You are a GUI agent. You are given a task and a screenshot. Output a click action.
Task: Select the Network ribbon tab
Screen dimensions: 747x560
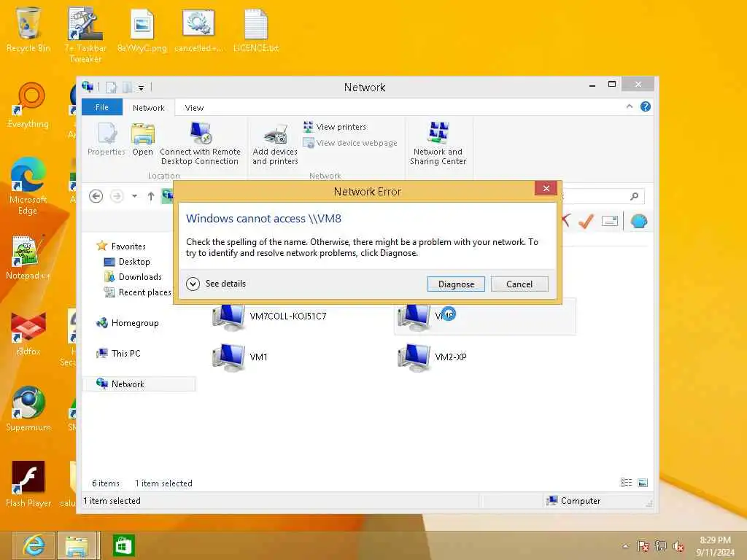(149, 108)
